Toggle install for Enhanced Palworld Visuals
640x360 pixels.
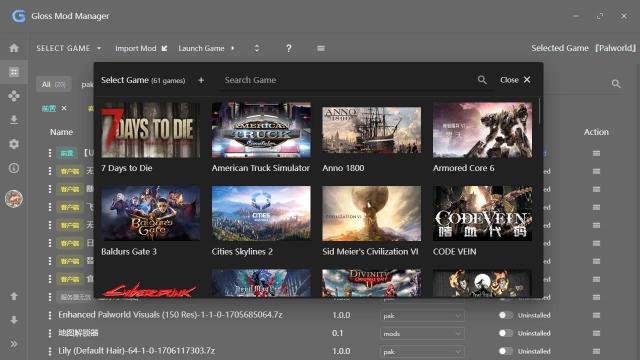(505, 315)
